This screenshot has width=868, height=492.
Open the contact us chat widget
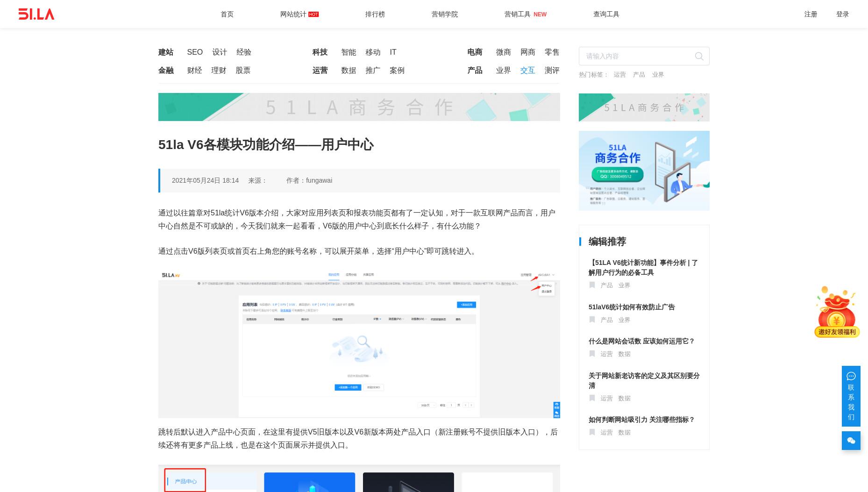[x=851, y=396]
